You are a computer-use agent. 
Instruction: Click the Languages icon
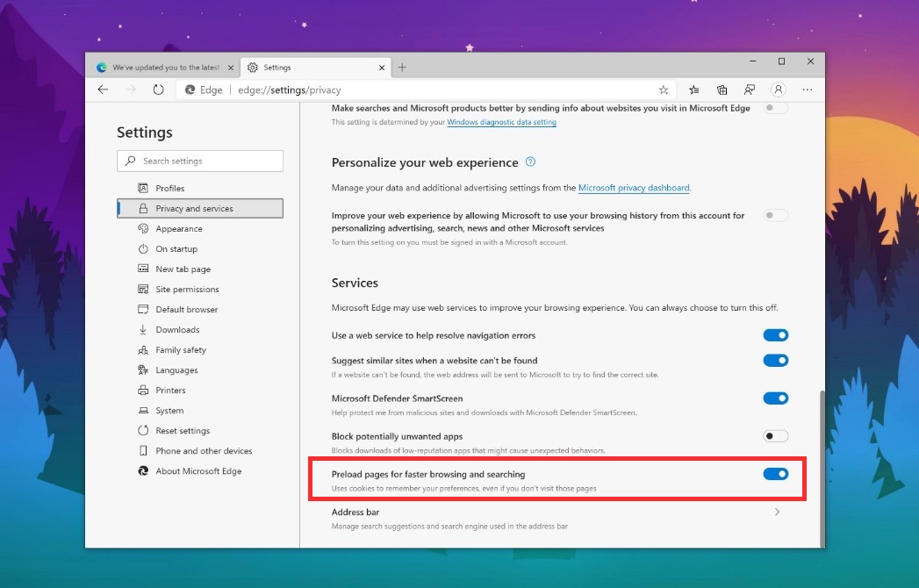(143, 370)
